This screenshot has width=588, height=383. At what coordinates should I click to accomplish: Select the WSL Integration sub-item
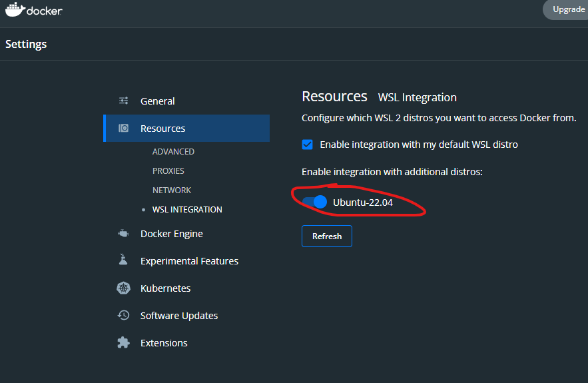pyautogui.click(x=187, y=210)
